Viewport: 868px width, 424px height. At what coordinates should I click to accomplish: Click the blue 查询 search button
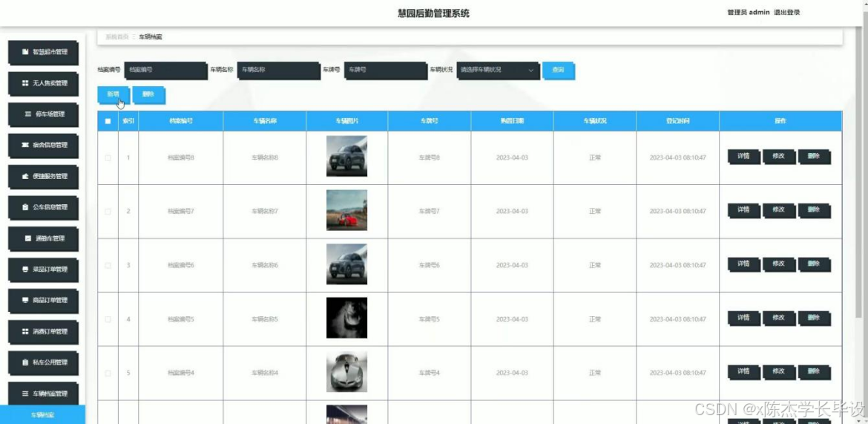coord(559,71)
